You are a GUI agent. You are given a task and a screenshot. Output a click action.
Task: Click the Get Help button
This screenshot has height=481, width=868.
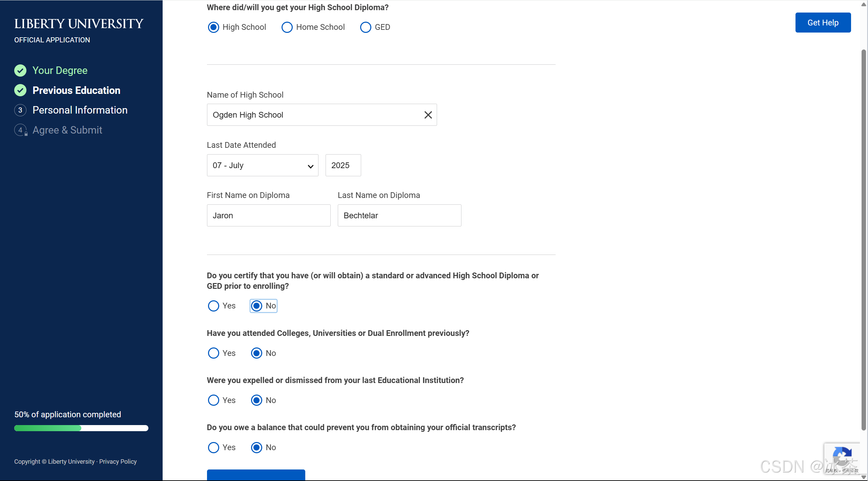coord(823,23)
